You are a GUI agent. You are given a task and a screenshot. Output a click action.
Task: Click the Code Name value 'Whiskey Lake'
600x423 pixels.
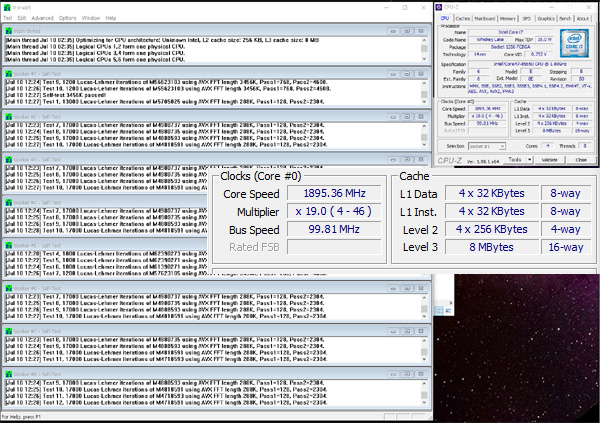[490, 39]
